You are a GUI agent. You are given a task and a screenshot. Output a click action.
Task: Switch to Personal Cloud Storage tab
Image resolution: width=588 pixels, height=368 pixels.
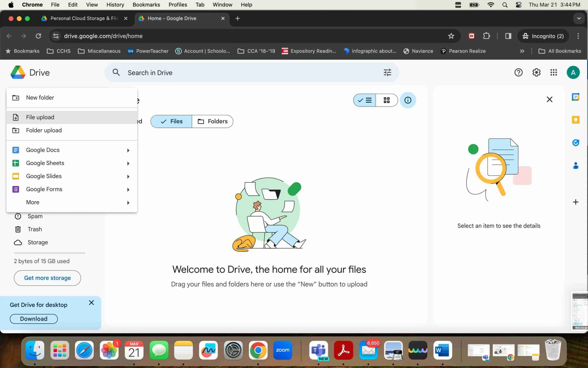(x=85, y=18)
